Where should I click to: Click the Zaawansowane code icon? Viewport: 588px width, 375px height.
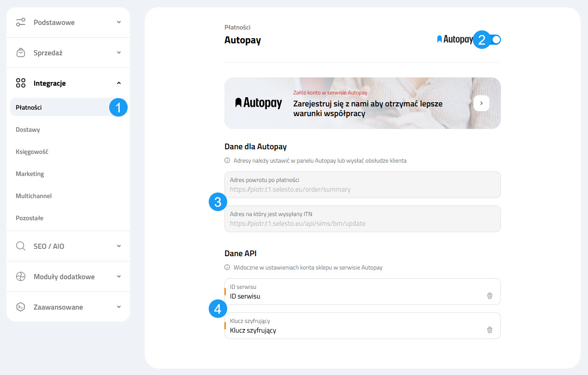coord(21,307)
